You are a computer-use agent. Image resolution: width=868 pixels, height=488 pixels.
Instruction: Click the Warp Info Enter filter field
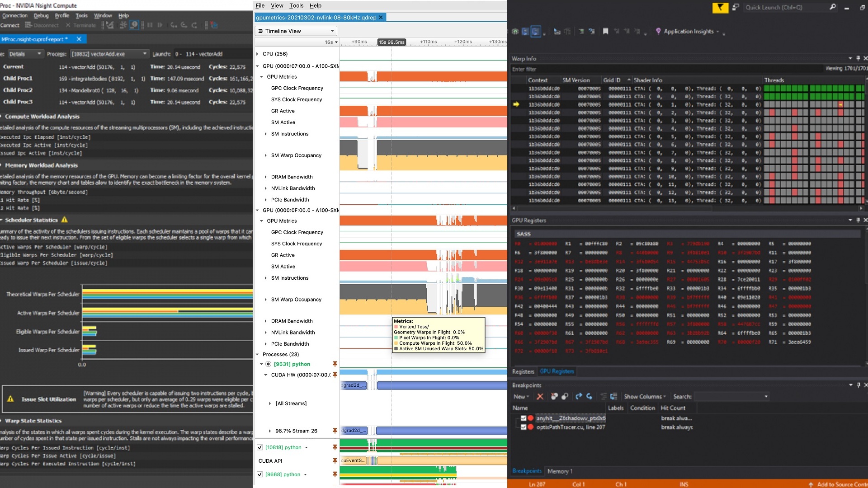667,69
